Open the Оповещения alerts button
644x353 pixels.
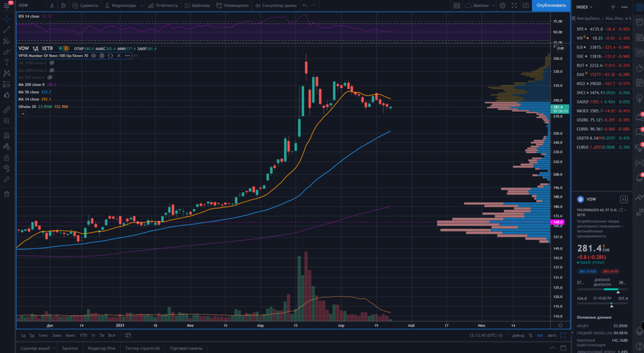232,5
